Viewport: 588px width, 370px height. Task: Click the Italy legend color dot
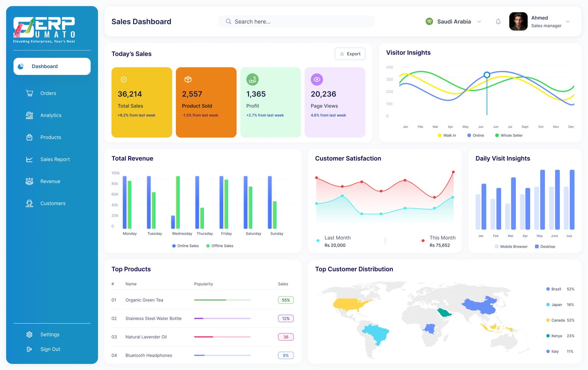coord(548,352)
